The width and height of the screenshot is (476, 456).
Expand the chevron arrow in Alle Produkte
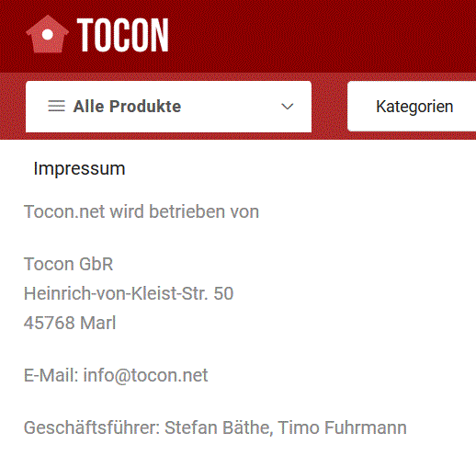pyautogui.click(x=288, y=107)
